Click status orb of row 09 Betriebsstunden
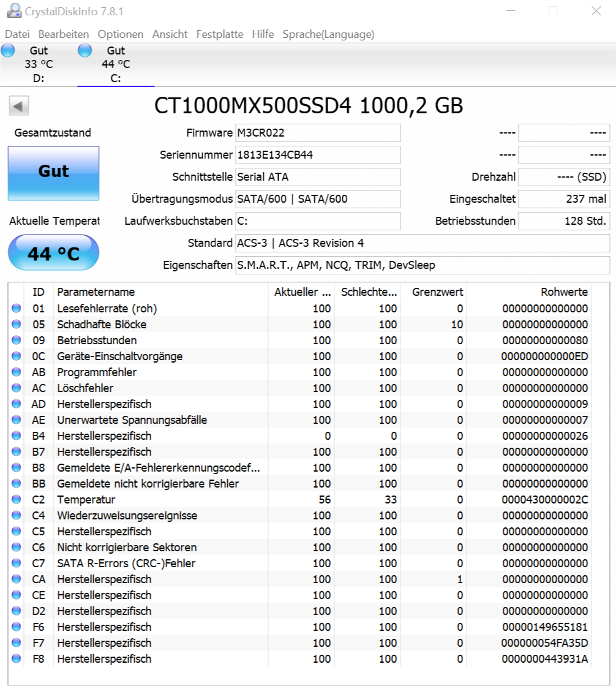This screenshot has width=616, height=686. 16,340
